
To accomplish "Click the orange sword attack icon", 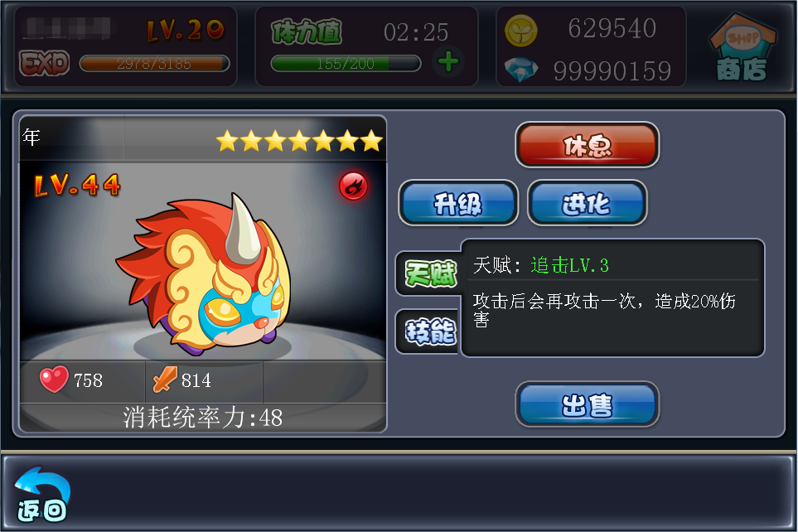I will pyautogui.click(x=164, y=380).
